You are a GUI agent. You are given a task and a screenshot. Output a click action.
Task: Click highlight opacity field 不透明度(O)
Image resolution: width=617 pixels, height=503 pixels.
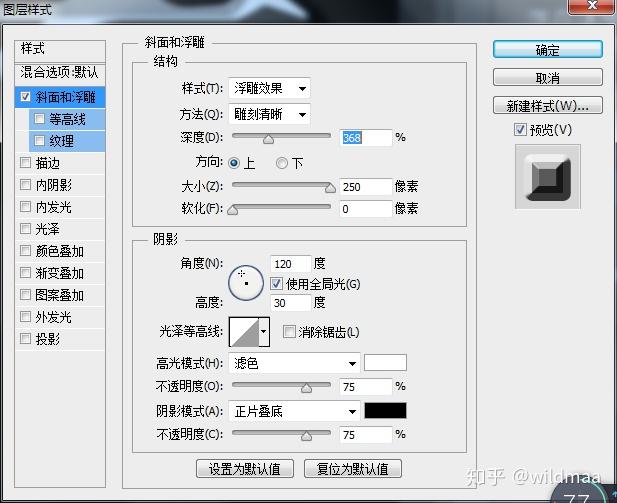[366, 387]
